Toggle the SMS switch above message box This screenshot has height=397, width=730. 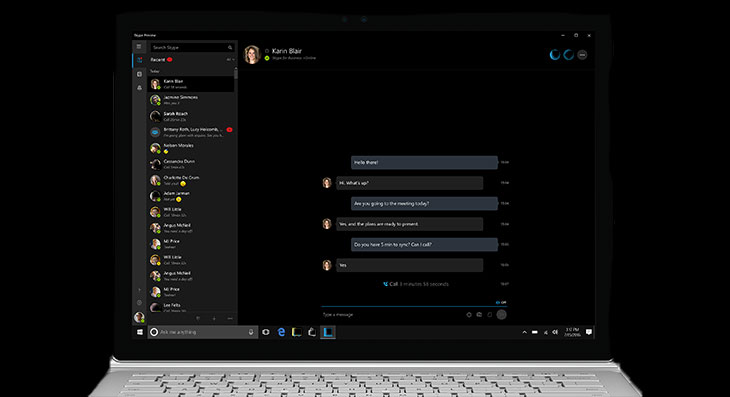[x=501, y=303]
